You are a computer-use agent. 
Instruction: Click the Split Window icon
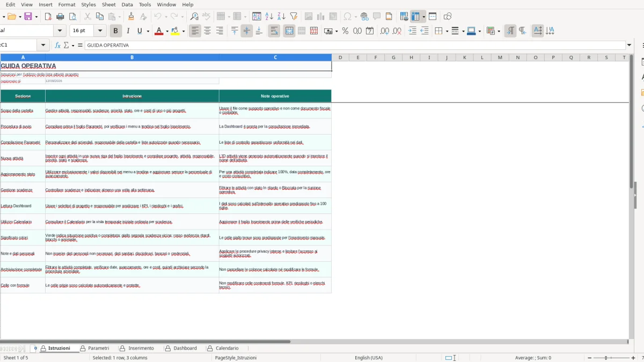click(x=433, y=17)
